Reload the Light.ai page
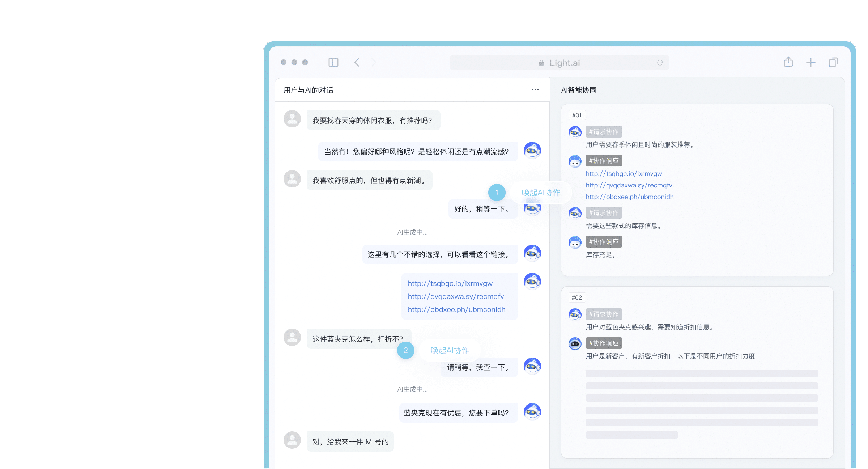Screen dimensions: 868x469 [660, 63]
